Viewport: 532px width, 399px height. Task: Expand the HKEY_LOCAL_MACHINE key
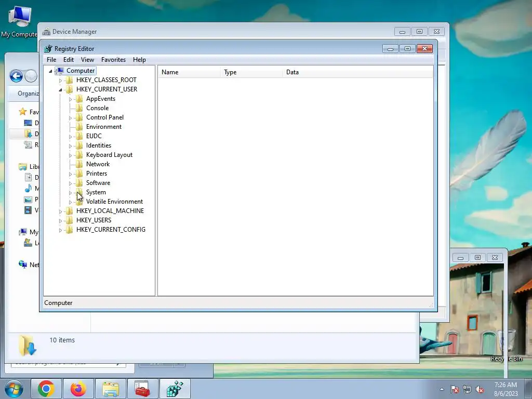coord(60,211)
